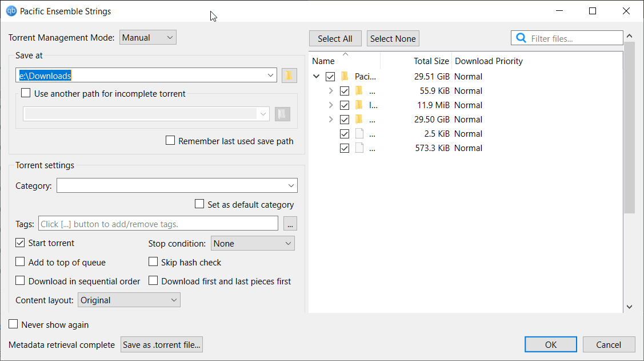
Task: Sort by the Download Priority column header
Action: pyautogui.click(x=489, y=61)
